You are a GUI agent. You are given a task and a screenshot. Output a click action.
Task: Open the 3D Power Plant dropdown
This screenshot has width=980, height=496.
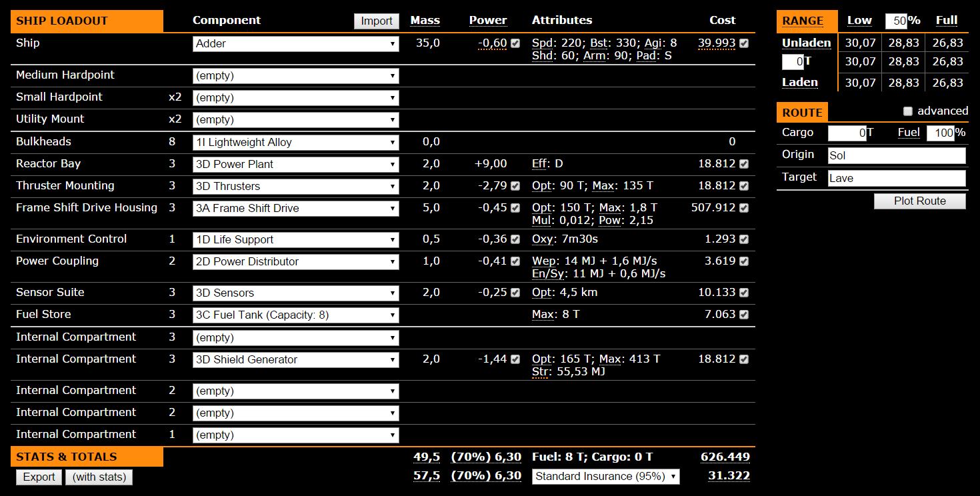[x=296, y=165]
